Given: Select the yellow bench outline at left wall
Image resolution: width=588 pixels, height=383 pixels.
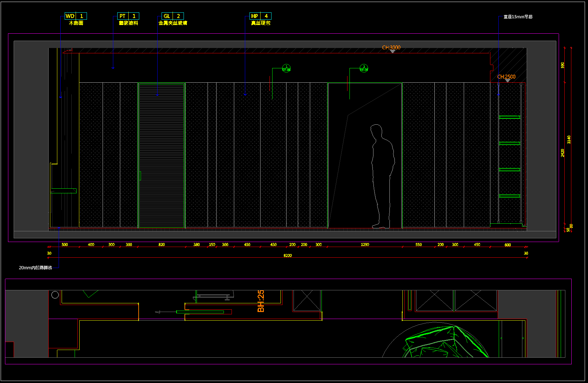Looking at the screenshot, I should [x=53, y=195].
